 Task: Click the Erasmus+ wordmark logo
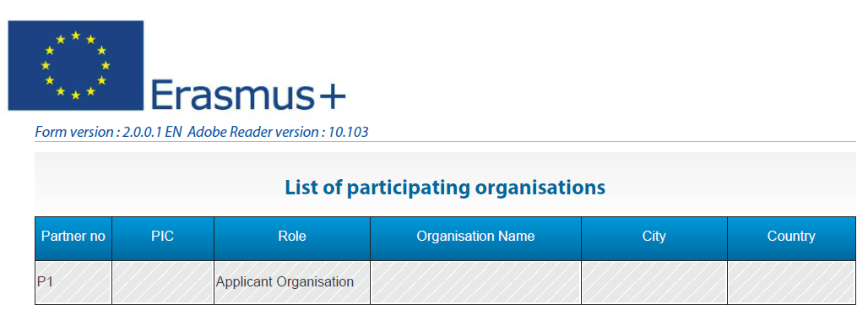coord(248,95)
